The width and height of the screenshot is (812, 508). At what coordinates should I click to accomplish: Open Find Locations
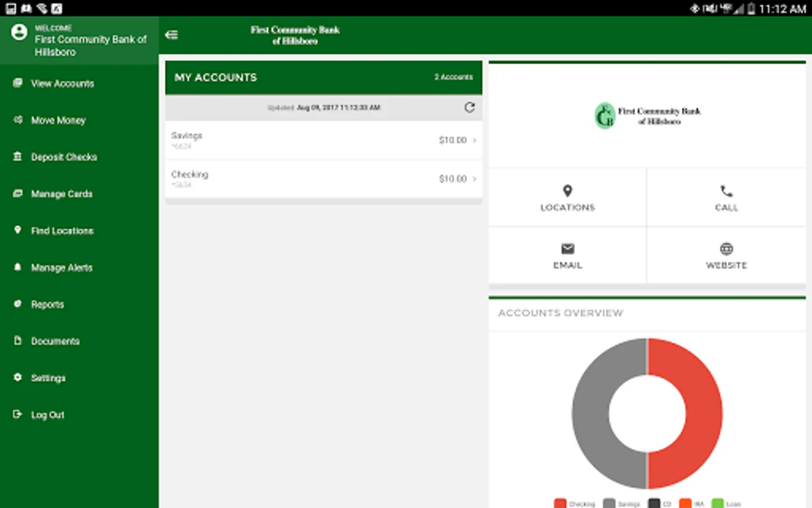click(x=63, y=230)
